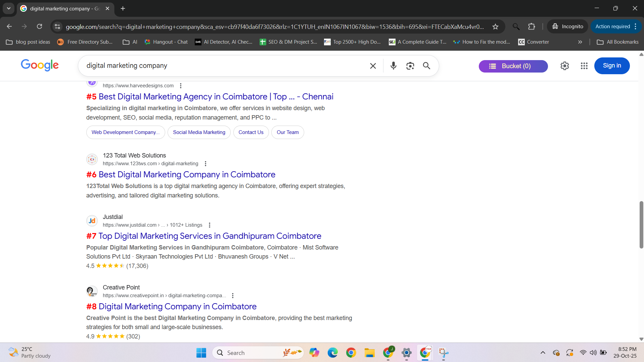The height and width of the screenshot is (362, 644).
Task: Click Social Media Marketing sitelink chip
Action: coord(199,132)
